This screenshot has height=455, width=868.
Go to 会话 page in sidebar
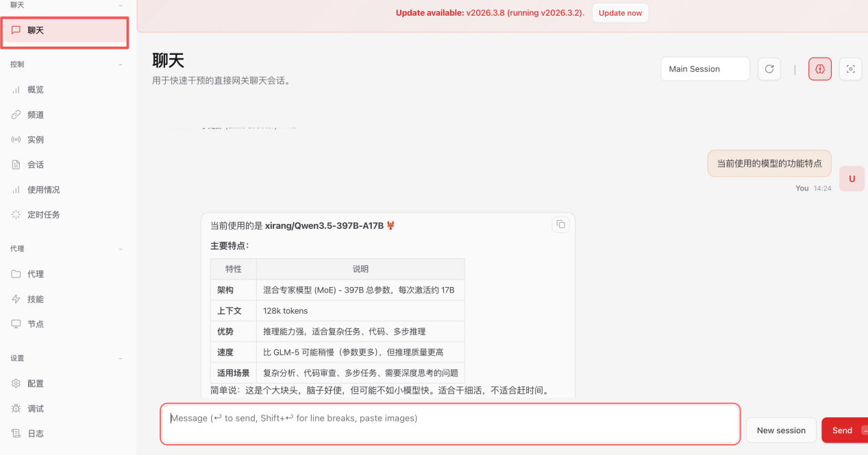[35, 165]
